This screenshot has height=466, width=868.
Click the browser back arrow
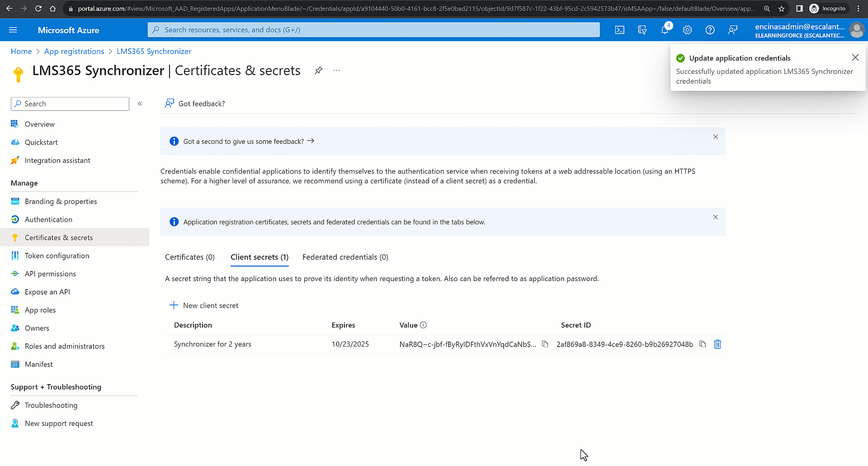(x=9, y=9)
